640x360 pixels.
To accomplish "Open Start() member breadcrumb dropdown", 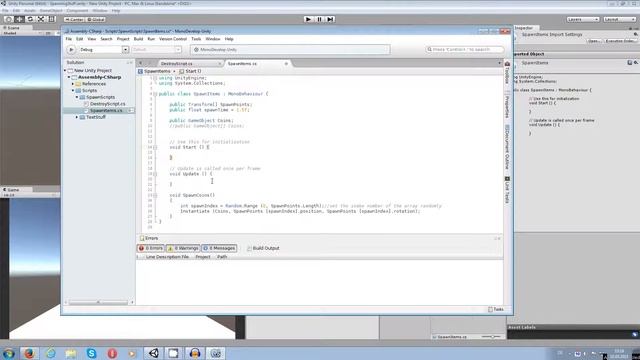I will point(190,71).
